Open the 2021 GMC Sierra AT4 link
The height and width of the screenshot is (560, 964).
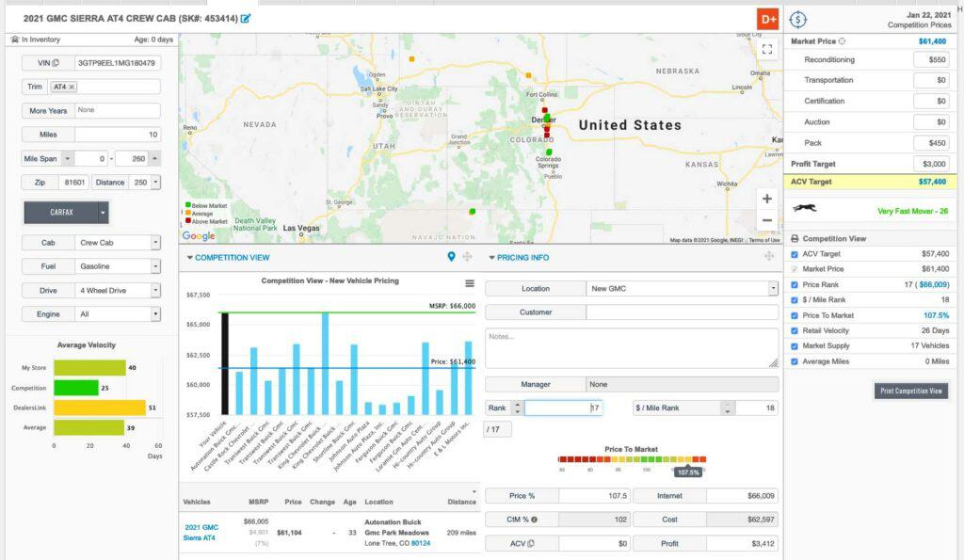coord(201,533)
